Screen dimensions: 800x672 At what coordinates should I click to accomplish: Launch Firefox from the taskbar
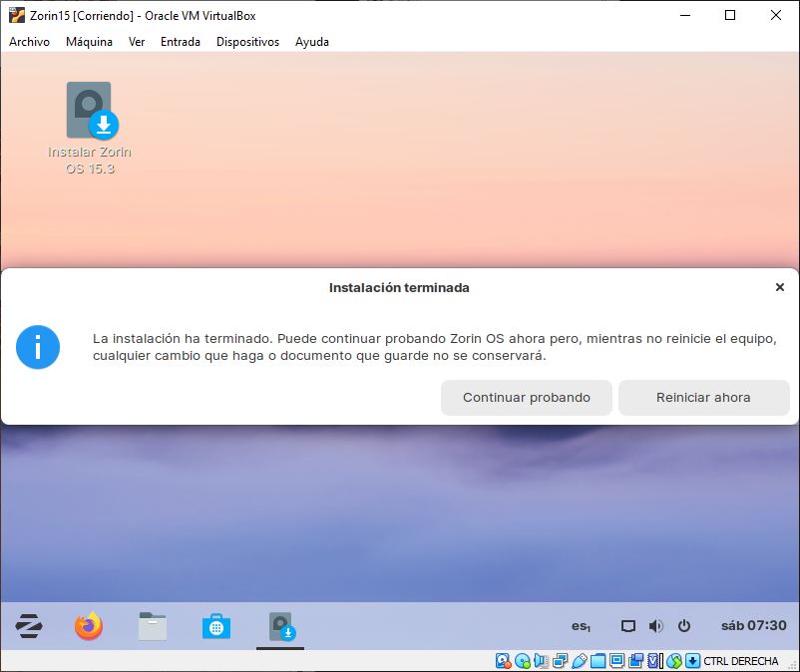click(x=89, y=626)
